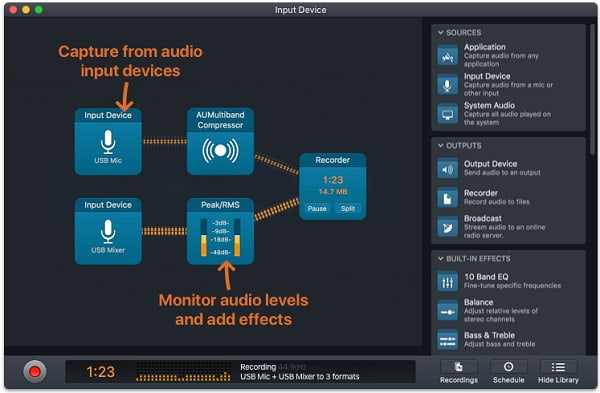Close the window with red button

pyautogui.click(x=13, y=10)
